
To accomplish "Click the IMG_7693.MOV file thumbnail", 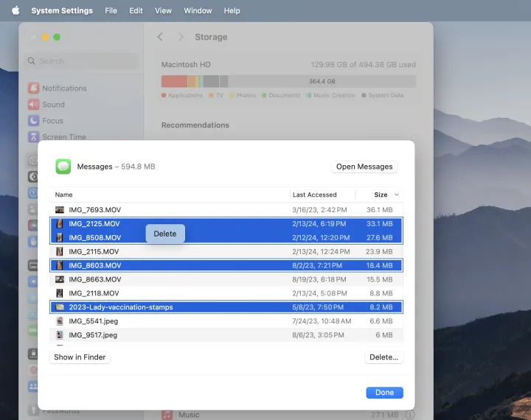I will click(60, 210).
